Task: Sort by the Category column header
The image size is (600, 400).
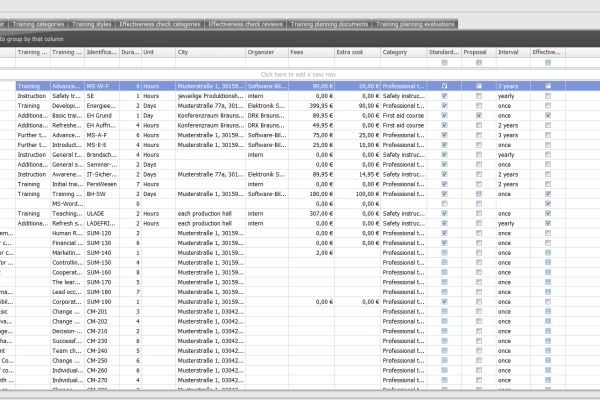Action: tap(404, 52)
